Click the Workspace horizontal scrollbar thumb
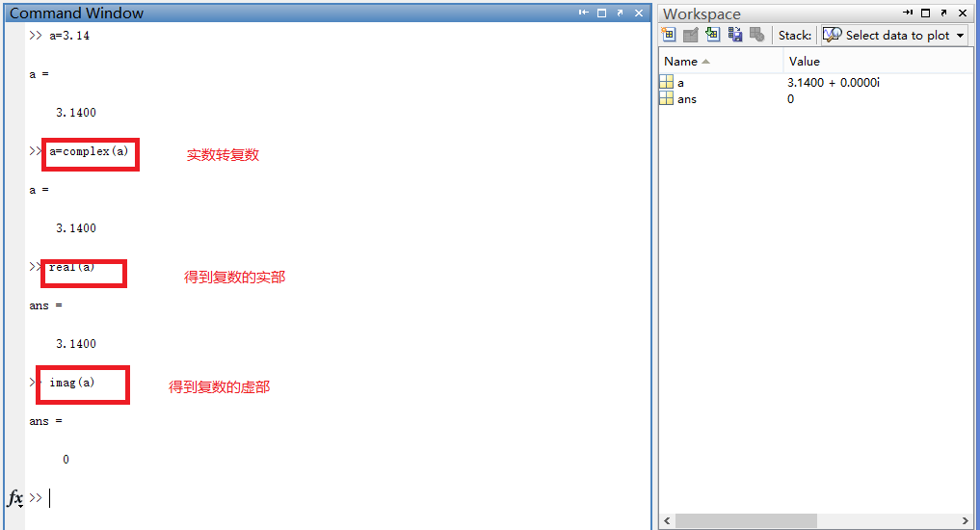This screenshot has height=530, width=980. 746,520
